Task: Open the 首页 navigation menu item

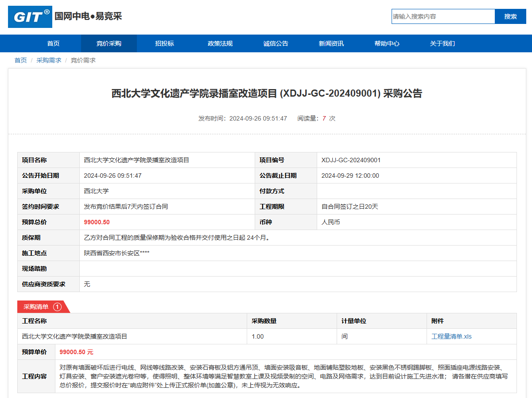Action: click(53, 43)
